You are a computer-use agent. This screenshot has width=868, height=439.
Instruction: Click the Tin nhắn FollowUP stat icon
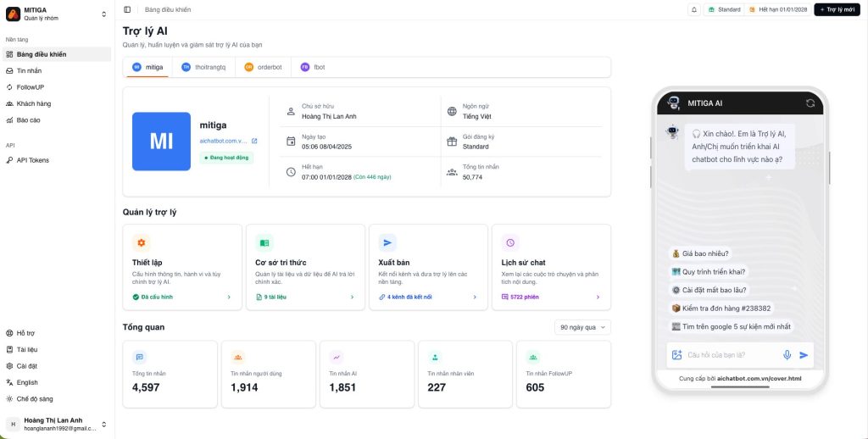click(533, 357)
